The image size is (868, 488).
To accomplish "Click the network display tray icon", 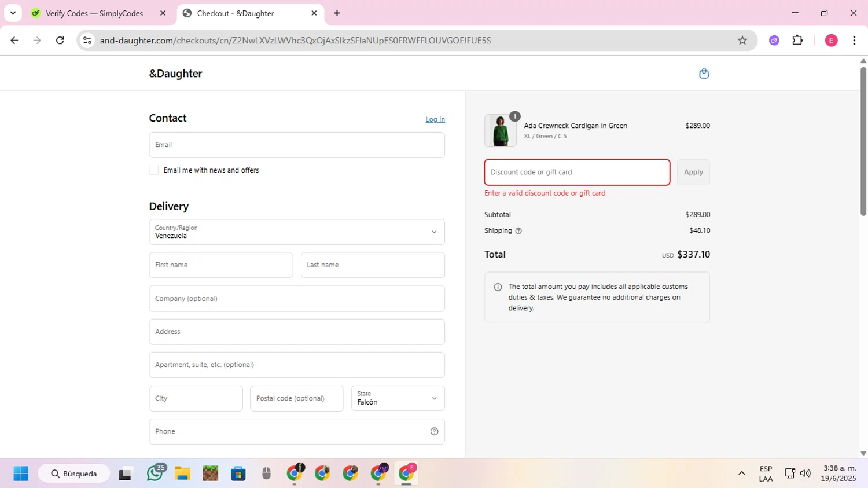I will 789,474.
